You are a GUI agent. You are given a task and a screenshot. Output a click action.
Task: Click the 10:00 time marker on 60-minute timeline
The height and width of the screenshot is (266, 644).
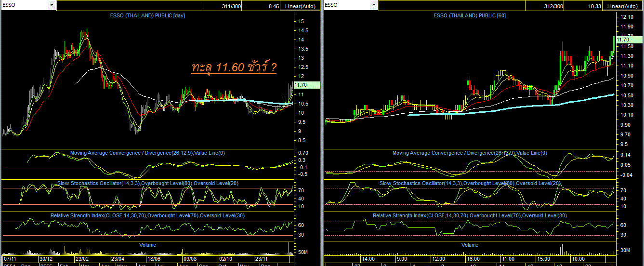578,259
